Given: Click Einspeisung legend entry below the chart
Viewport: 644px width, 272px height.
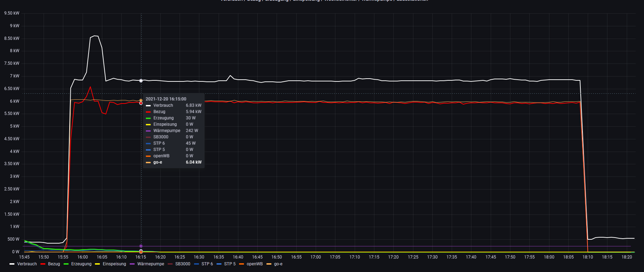Looking at the screenshot, I should [x=114, y=264].
